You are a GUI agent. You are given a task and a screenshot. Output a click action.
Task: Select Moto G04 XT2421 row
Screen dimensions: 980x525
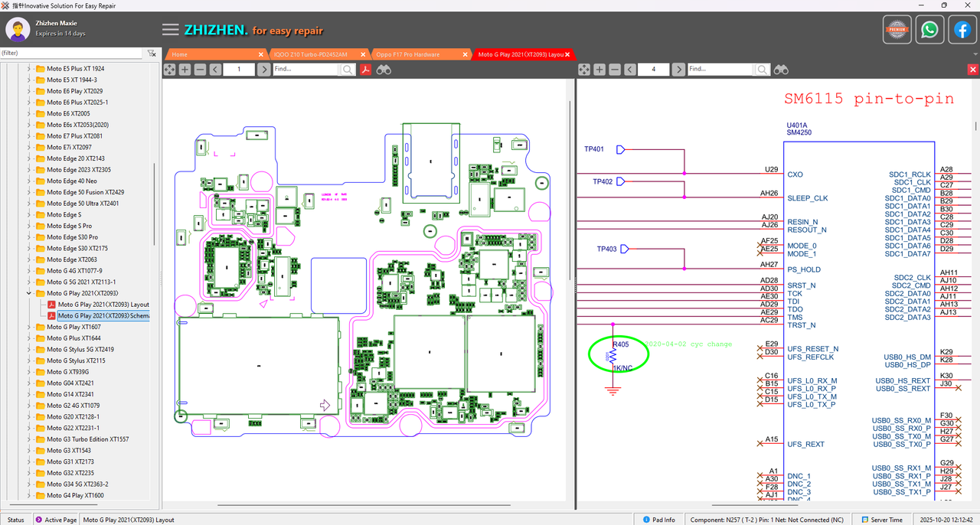point(70,383)
